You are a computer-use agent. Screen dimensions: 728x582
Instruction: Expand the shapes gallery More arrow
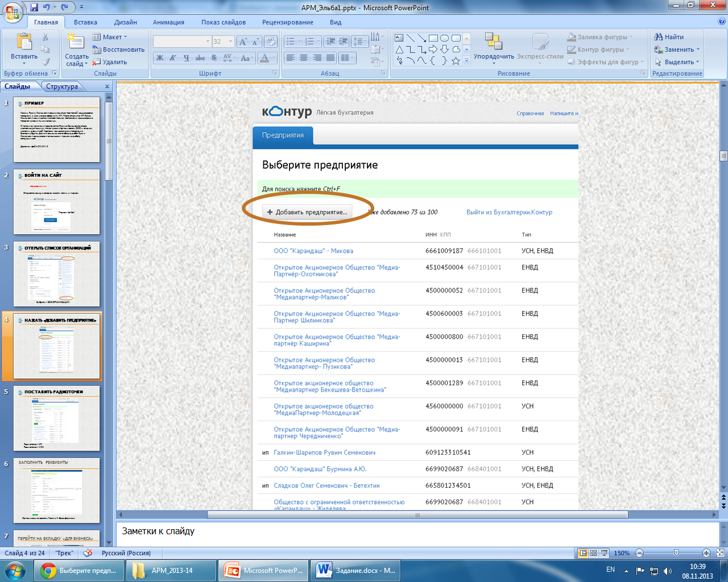pos(466,61)
